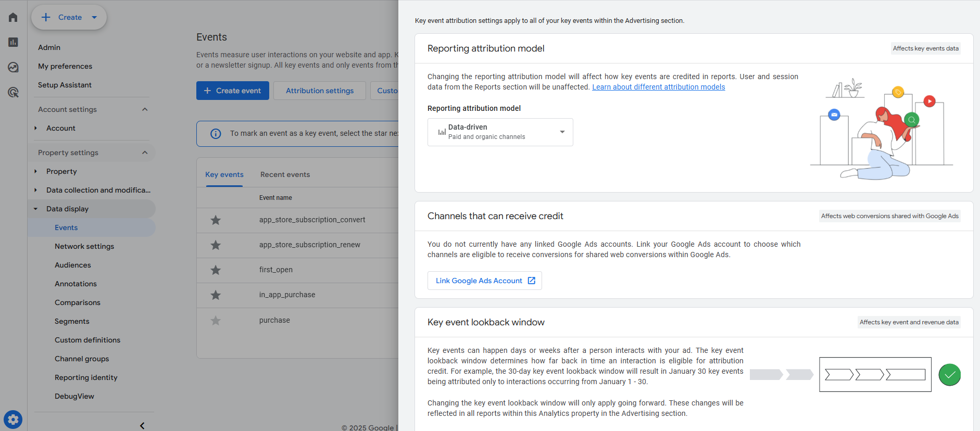Open the Advertising icon in left rail
The image size is (980, 431).
tap(13, 92)
